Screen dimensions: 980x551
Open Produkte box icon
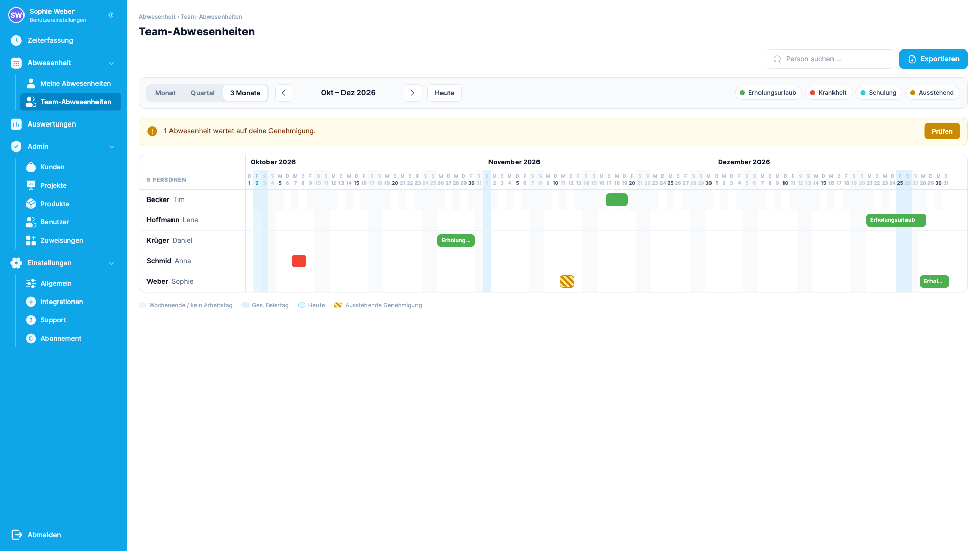31,204
